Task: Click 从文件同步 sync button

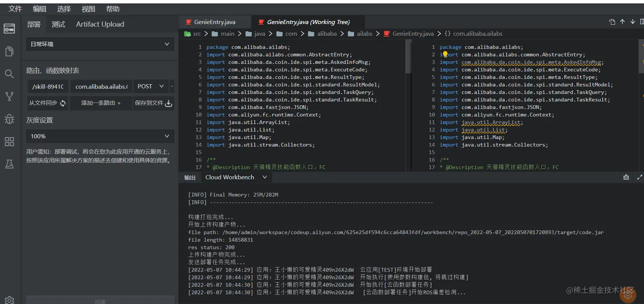Action: (47, 103)
